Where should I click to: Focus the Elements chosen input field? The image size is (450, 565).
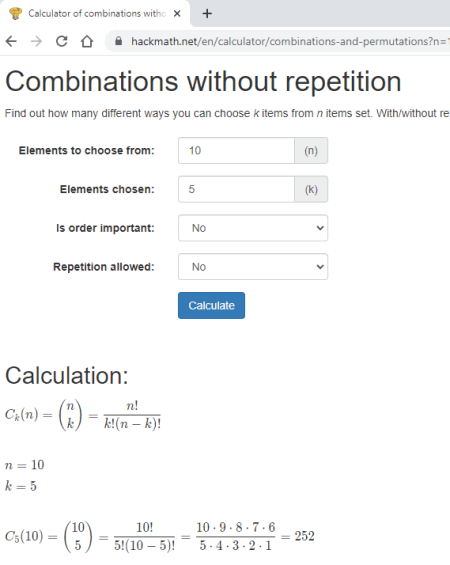click(236, 189)
